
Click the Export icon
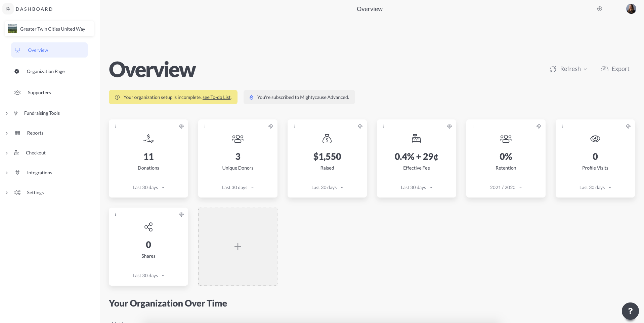click(604, 69)
